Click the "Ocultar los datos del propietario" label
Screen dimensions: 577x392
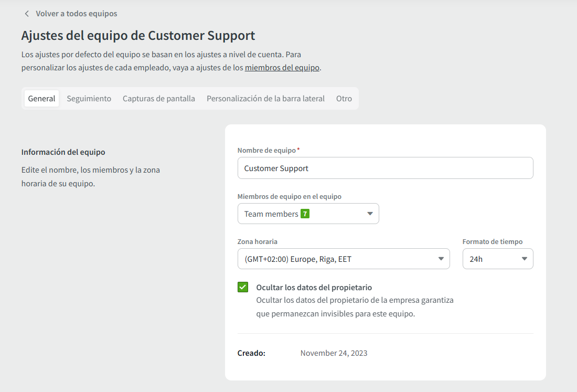314,288
